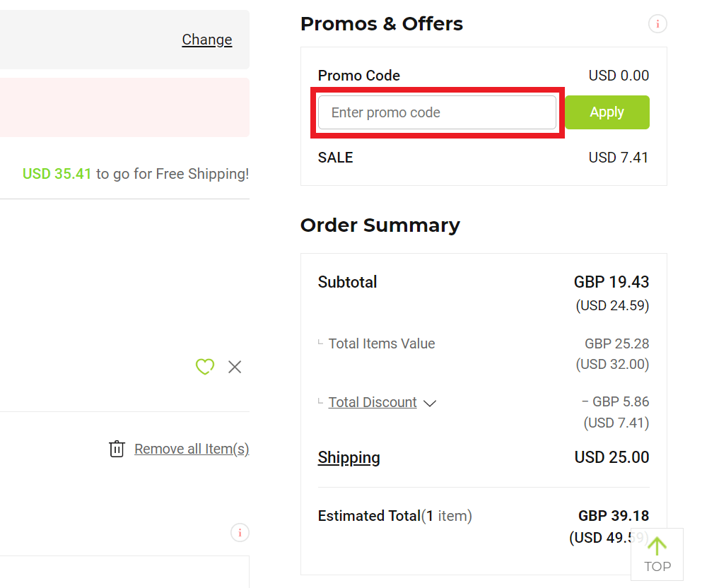Viewport: 702px width, 588px height.
Task: Remove the item using the X icon
Action: coord(235,367)
